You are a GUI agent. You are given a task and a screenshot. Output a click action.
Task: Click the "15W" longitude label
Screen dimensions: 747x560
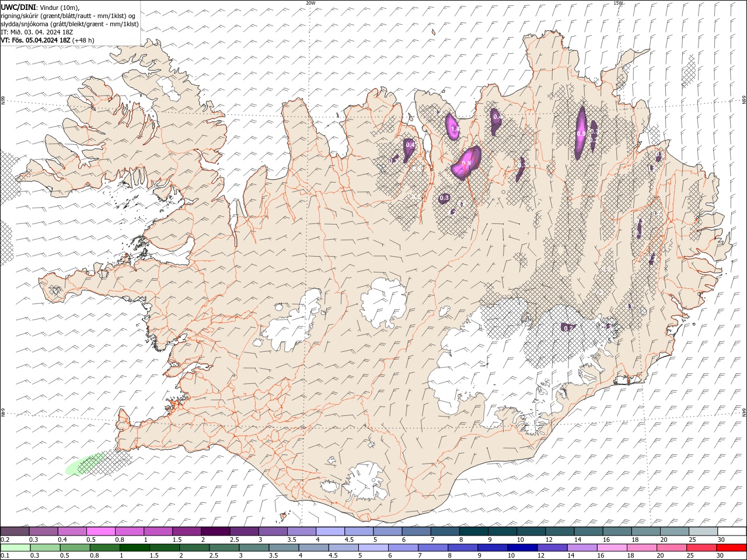tap(618, 3)
